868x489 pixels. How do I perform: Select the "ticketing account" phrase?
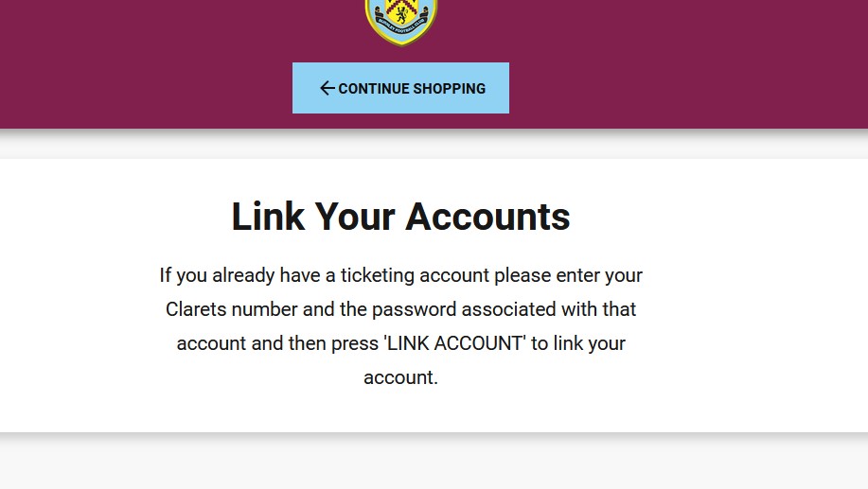click(x=415, y=275)
